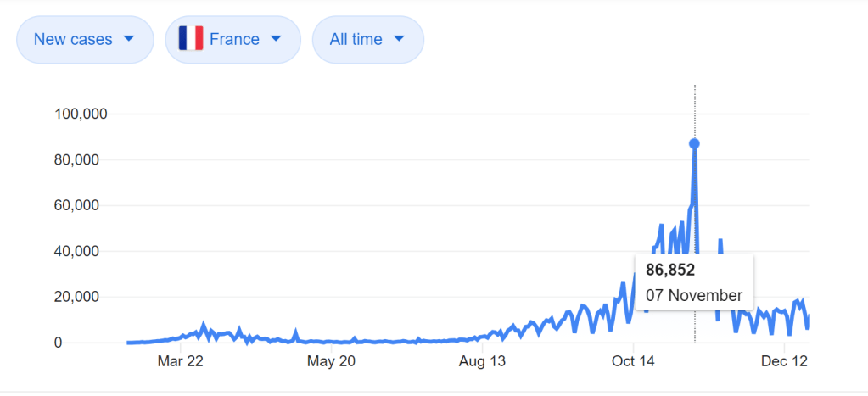
Task: Click the 86,852 value in tooltip
Action: tap(670, 271)
